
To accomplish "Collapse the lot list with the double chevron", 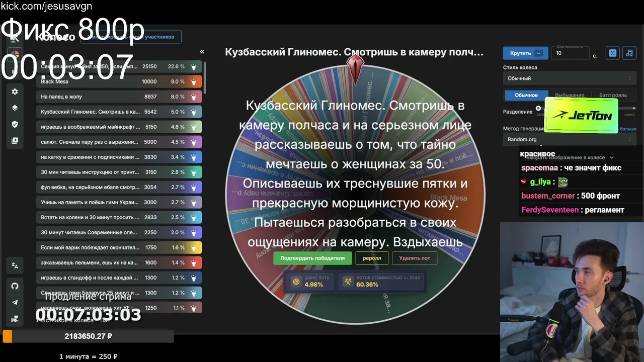I will [202, 51].
